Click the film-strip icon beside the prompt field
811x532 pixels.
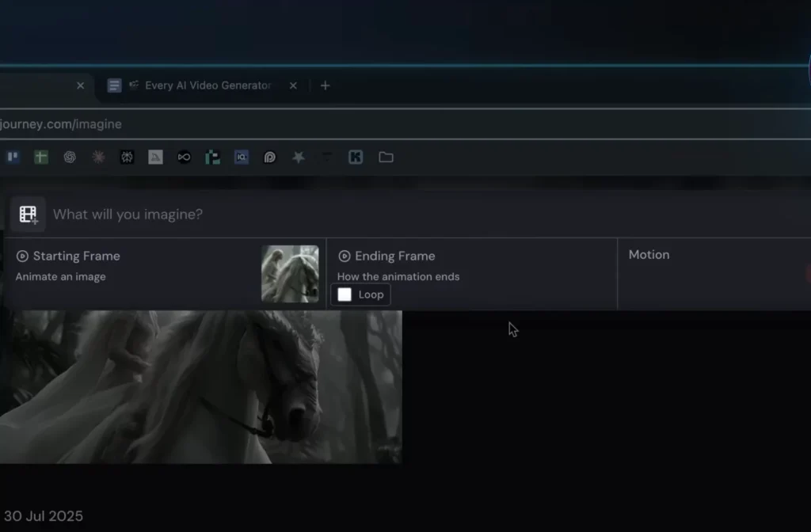point(28,214)
